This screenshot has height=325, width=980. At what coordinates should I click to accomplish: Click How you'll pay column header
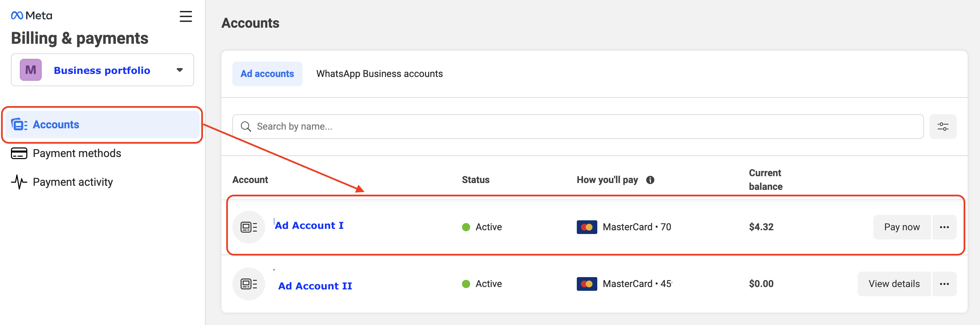coord(607,180)
